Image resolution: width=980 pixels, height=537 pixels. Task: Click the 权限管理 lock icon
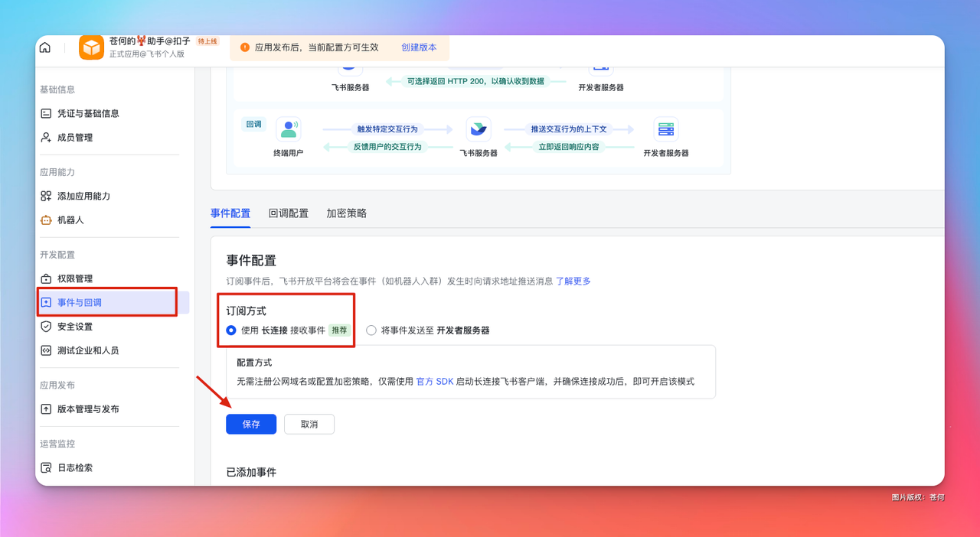(x=46, y=278)
